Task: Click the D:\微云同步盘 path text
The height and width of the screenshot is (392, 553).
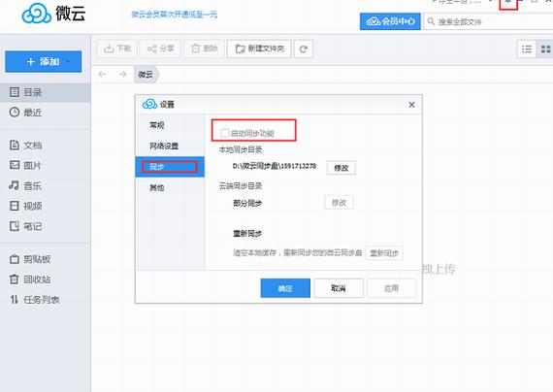Action: 275,166
